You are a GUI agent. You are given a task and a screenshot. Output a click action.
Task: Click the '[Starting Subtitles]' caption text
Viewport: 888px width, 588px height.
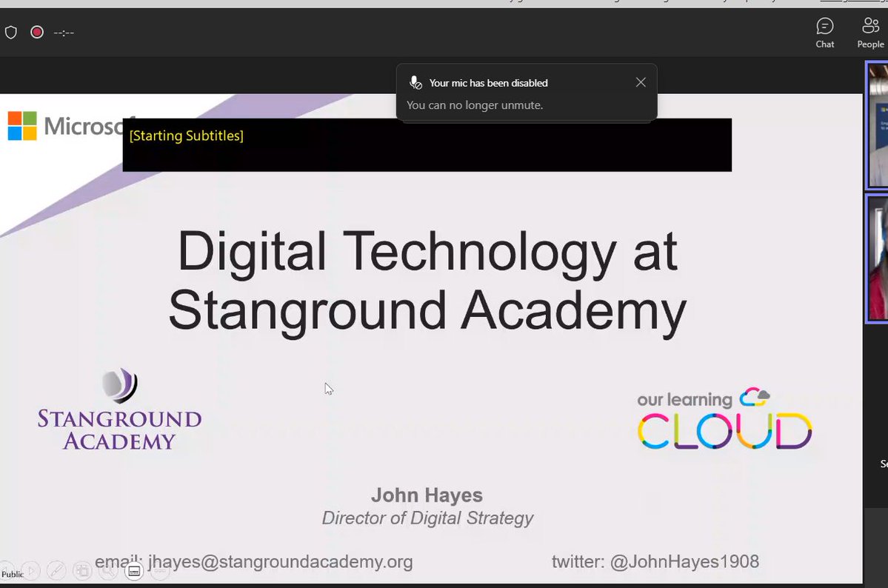point(187,136)
